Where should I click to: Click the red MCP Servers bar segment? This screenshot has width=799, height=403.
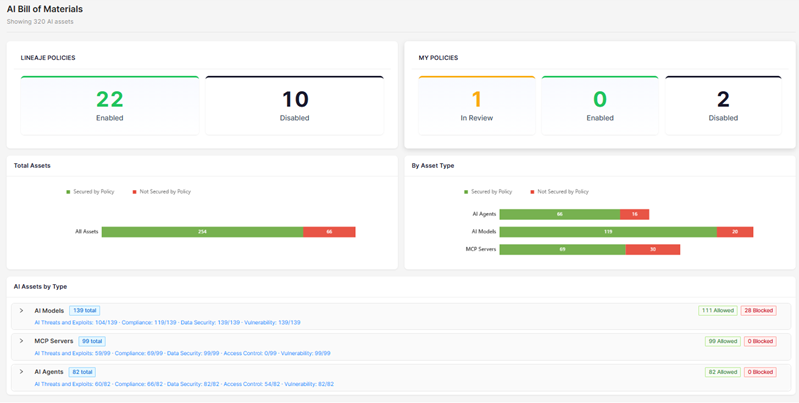(653, 249)
